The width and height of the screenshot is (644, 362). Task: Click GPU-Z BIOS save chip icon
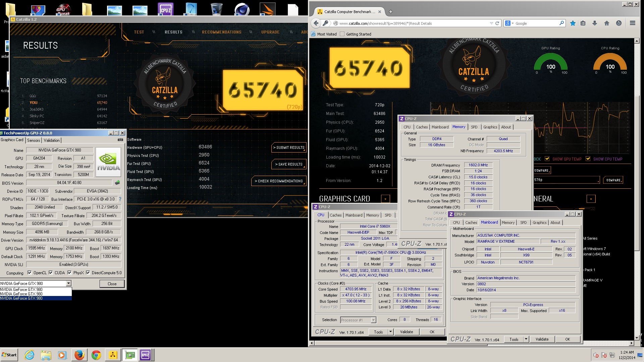click(x=117, y=183)
